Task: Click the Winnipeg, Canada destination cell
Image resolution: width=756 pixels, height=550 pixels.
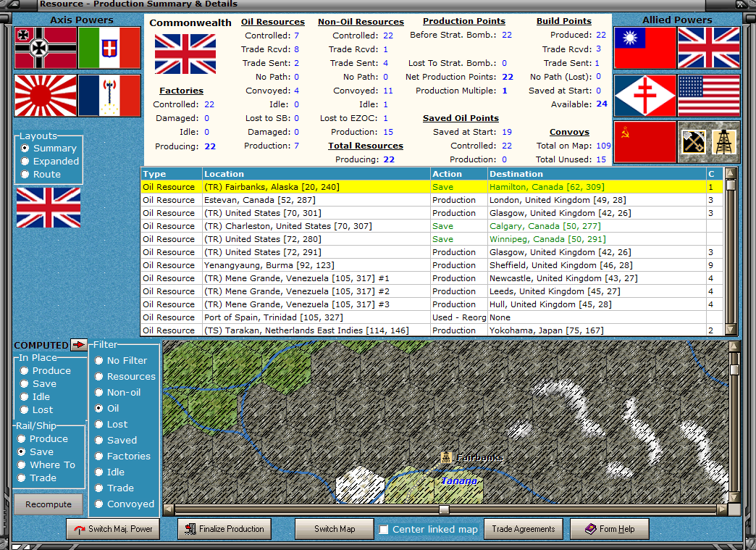Action: (x=597, y=239)
